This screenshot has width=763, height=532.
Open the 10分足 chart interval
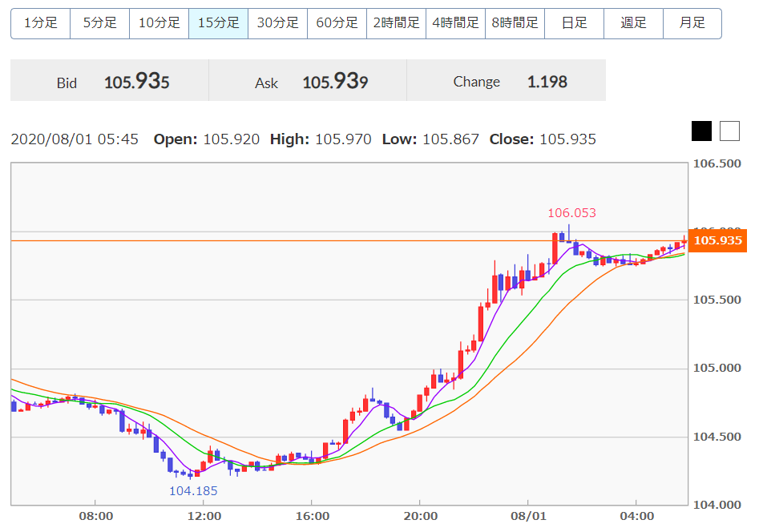(159, 23)
